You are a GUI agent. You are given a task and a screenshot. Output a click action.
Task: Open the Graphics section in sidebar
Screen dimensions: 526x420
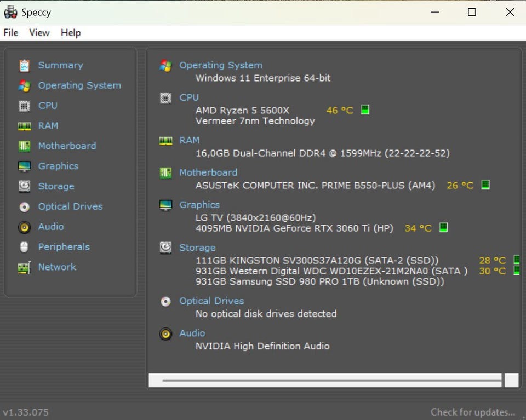pos(58,166)
